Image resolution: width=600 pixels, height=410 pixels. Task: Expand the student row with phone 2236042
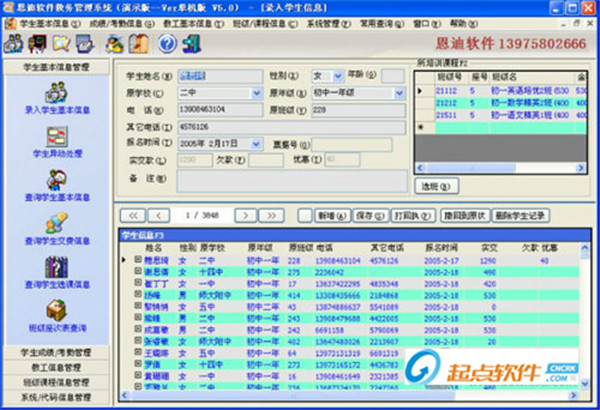click(x=138, y=271)
